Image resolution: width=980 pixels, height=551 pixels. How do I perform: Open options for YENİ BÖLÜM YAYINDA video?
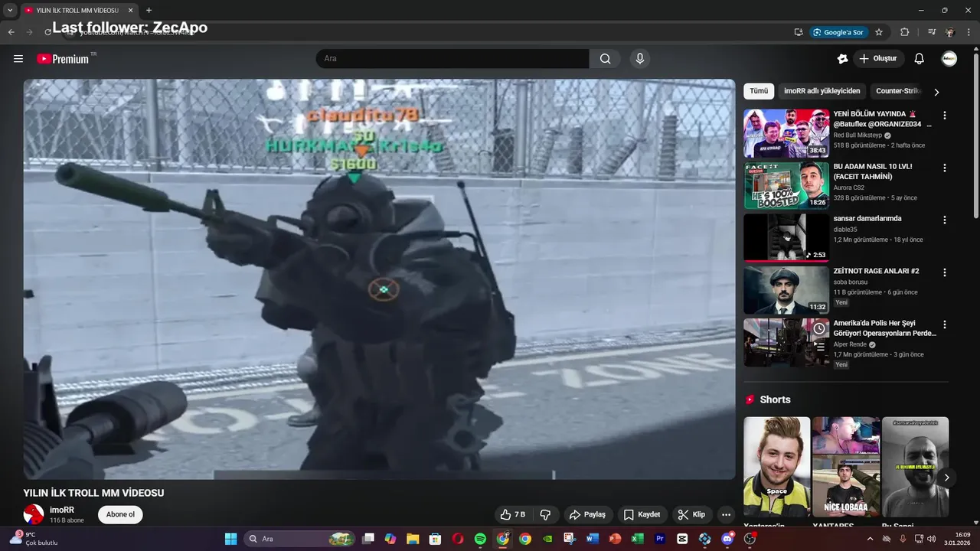[944, 116]
